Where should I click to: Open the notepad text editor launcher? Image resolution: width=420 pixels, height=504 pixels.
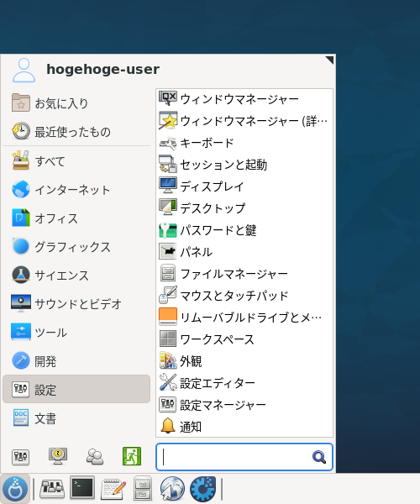tap(113, 489)
